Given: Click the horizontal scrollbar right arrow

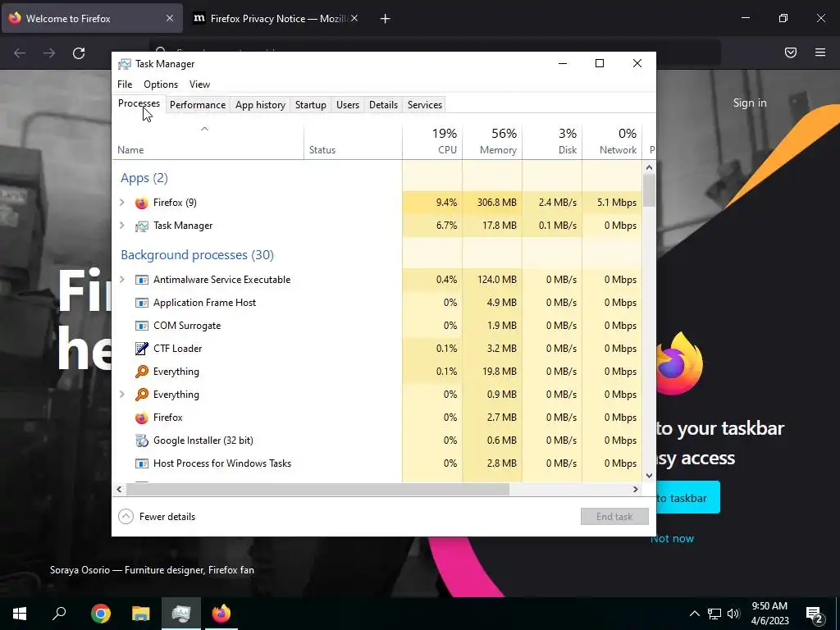Looking at the screenshot, I should (x=636, y=489).
